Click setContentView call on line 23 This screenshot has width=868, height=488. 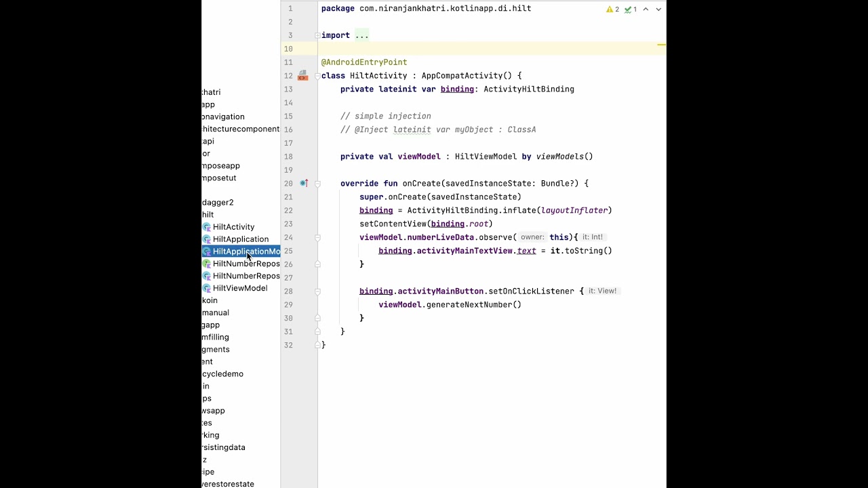click(x=426, y=224)
